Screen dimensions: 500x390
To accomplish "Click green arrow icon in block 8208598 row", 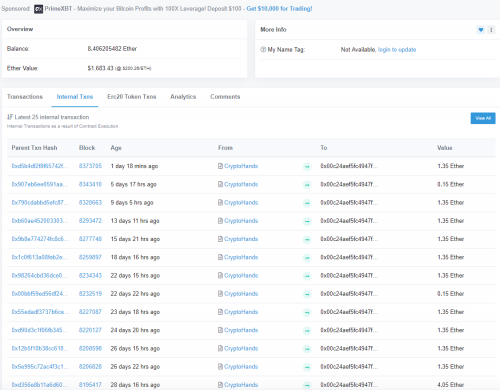I will click(307, 349).
